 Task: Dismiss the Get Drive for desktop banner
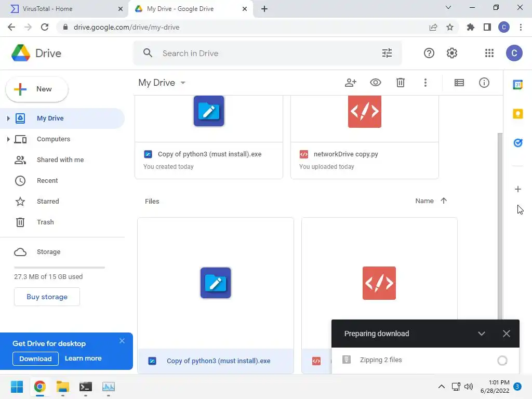(x=122, y=341)
